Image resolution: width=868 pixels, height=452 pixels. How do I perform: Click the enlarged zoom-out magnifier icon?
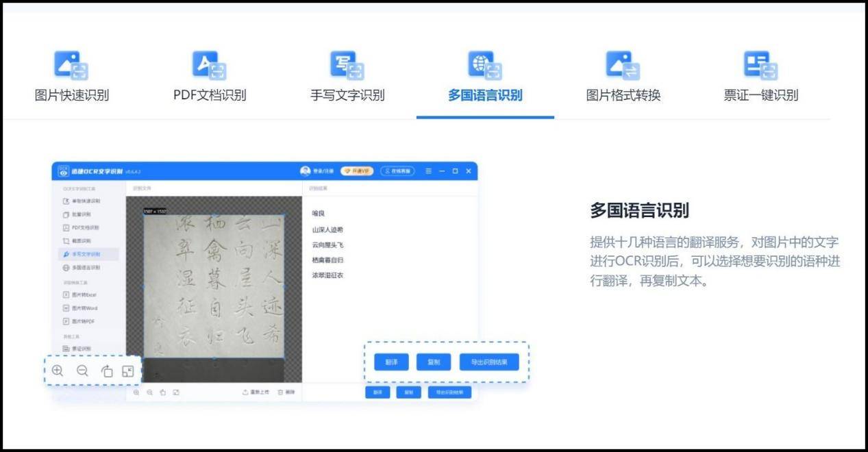click(x=82, y=371)
